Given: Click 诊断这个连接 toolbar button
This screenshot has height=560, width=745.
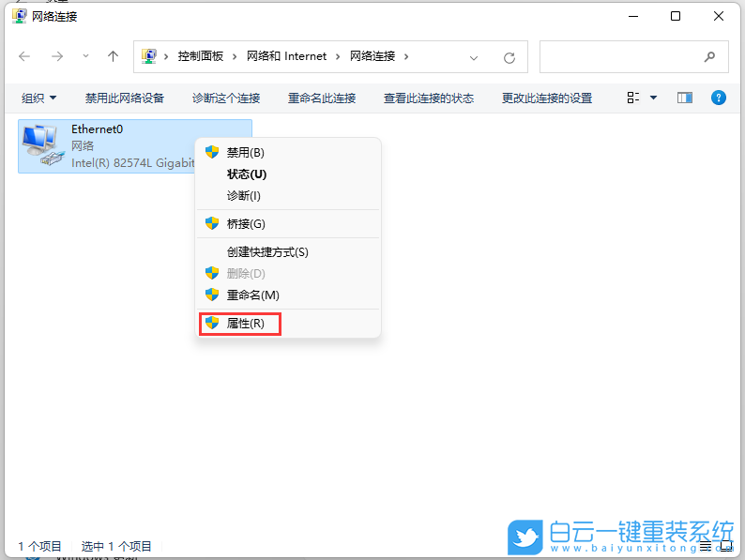Looking at the screenshot, I should coord(226,98).
